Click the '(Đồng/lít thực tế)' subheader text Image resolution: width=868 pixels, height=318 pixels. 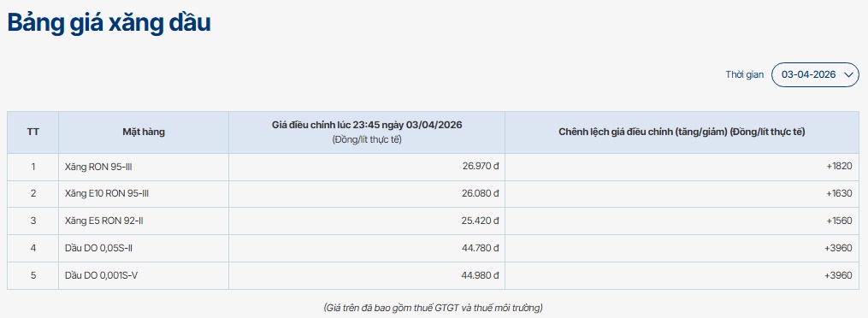(367, 139)
